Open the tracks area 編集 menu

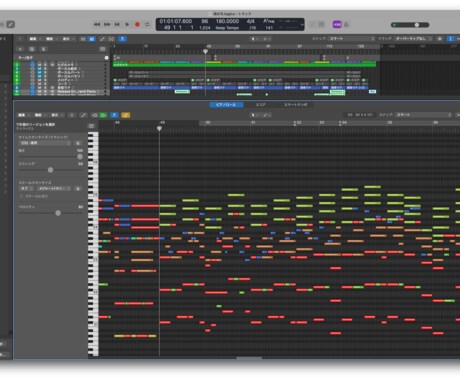(34, 39)
